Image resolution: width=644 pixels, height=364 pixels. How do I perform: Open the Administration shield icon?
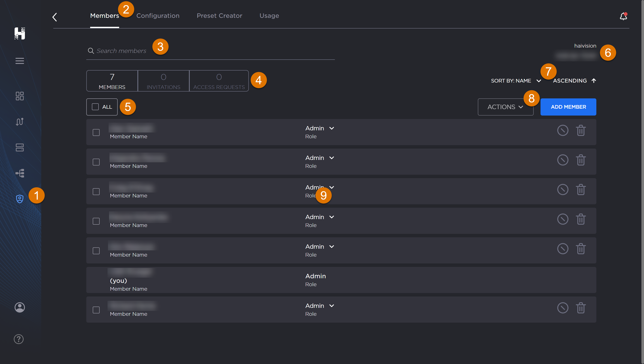point(20,199)
